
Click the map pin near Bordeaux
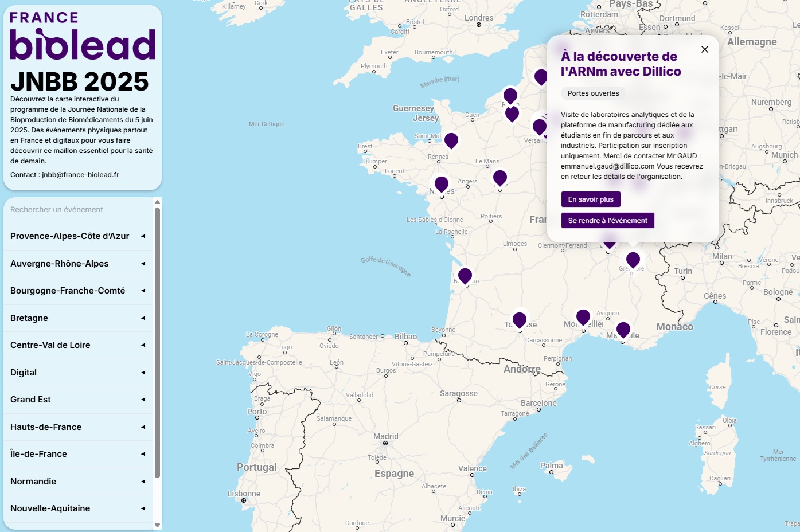point(465,276)
